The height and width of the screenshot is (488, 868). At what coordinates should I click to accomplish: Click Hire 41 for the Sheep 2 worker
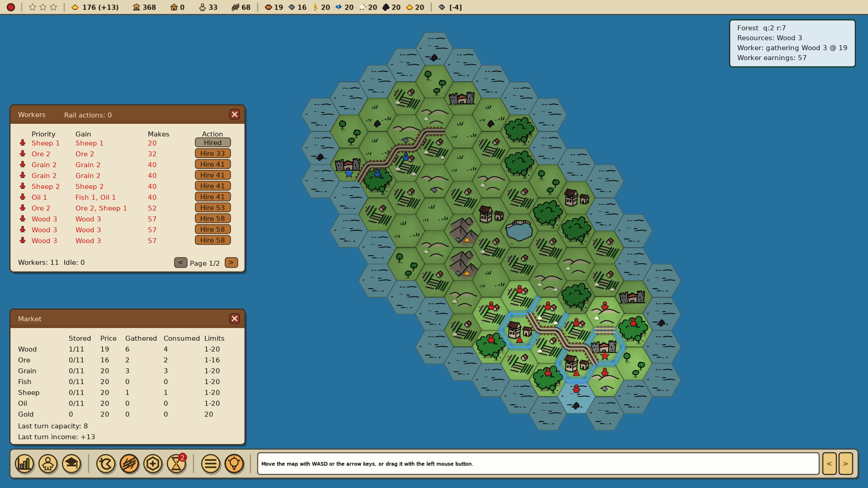click(x=213, y=186)
